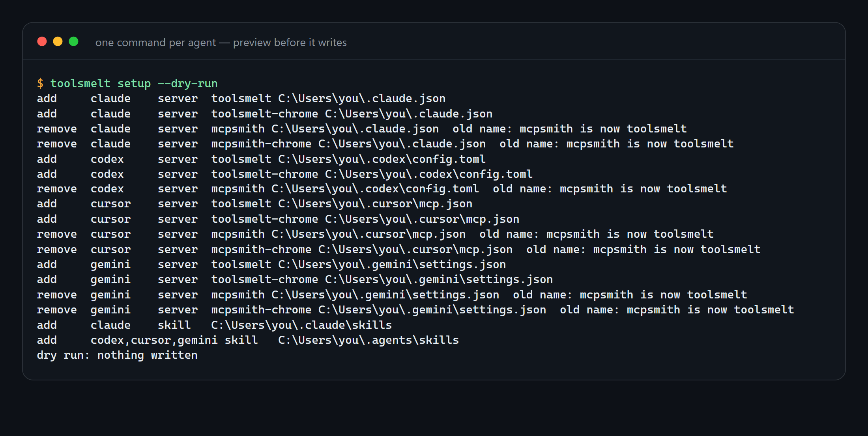The image size is (868, 436).
Task: Click the remove gemini mcpsmith-chrome old name note
Action: [x=677, y=310]
